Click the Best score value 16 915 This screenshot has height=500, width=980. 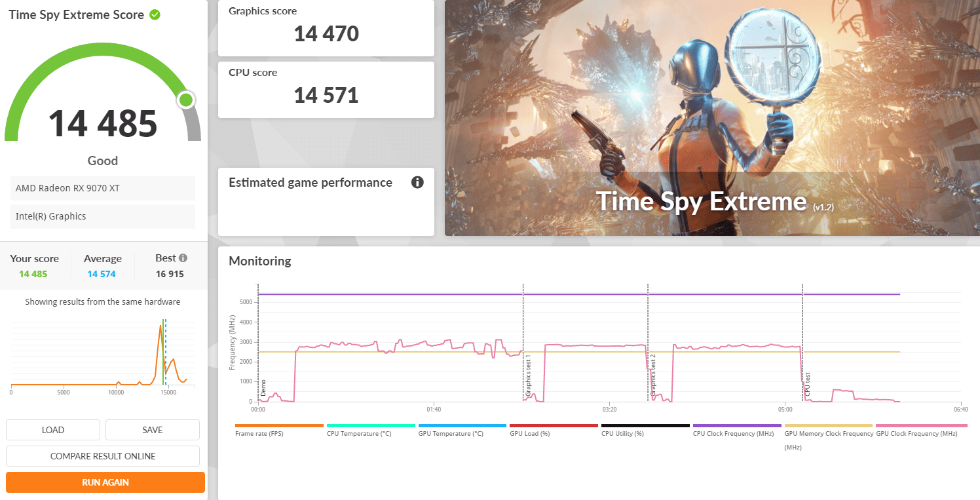pos(170,274)
